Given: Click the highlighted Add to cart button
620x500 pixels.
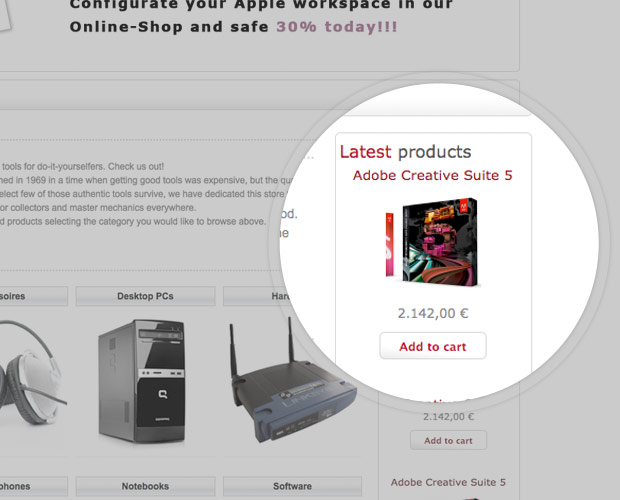Looking at the screenshot, I should (433, 346).
